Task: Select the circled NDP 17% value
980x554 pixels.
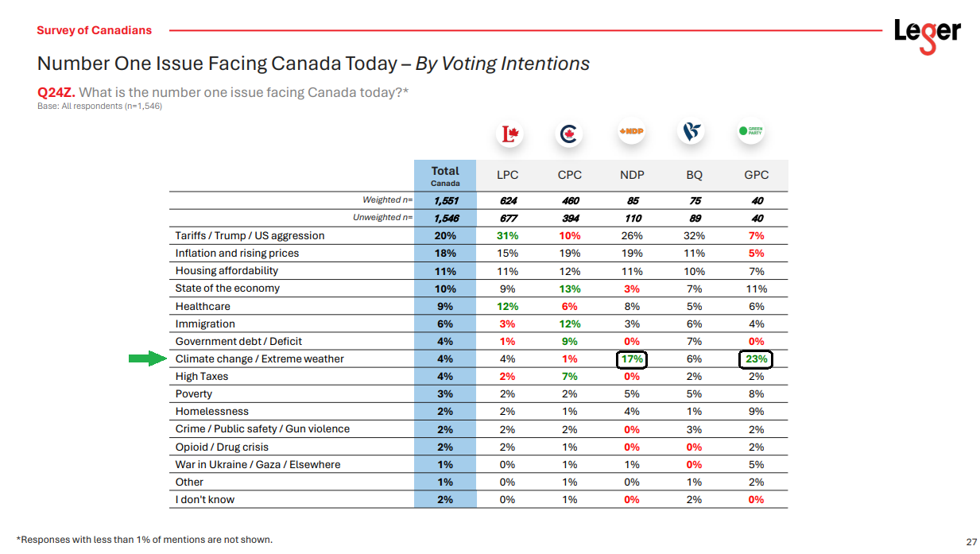Action: click(632, 359)
